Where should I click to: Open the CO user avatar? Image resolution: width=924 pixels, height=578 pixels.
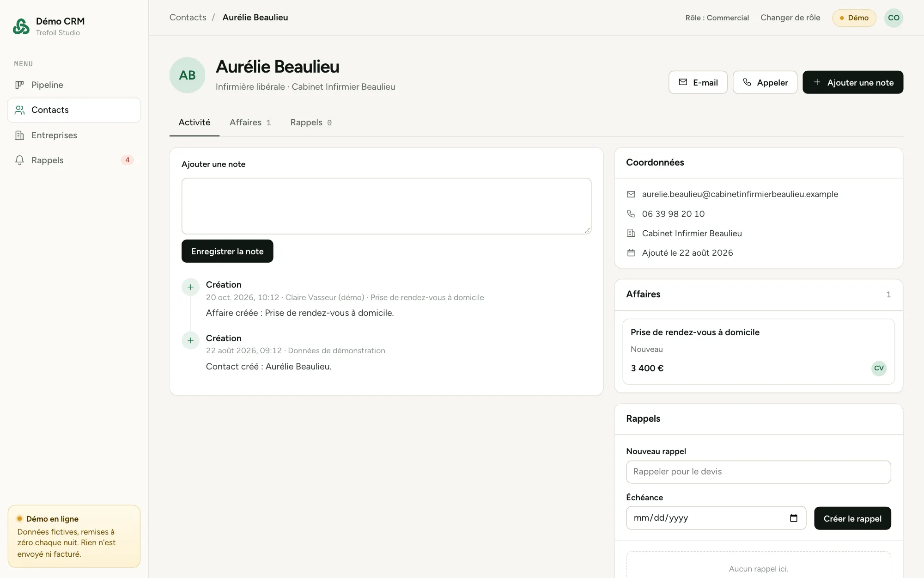[x=894, y=18]
